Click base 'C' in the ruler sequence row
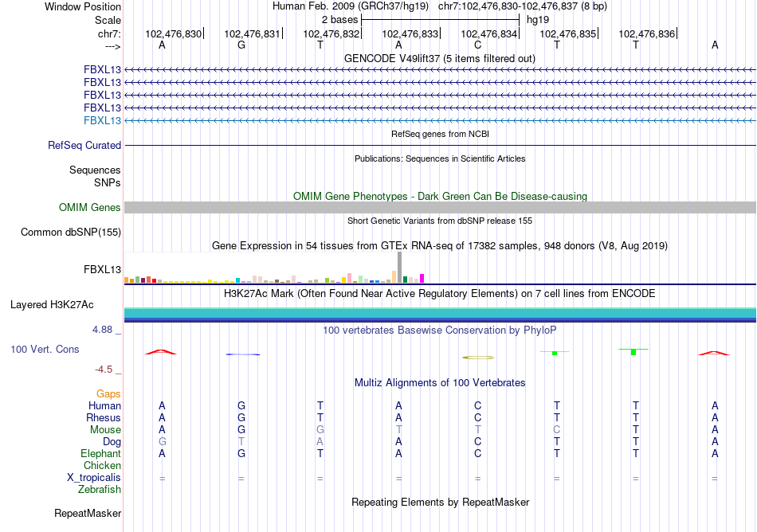This screenshot has height=532, width=757. [x=477, y=45]
